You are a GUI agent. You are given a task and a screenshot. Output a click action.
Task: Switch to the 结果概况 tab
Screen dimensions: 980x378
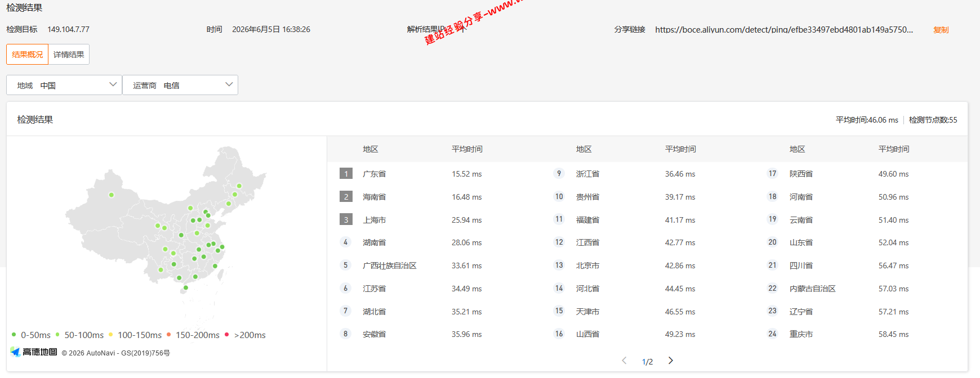pos(27,55)
